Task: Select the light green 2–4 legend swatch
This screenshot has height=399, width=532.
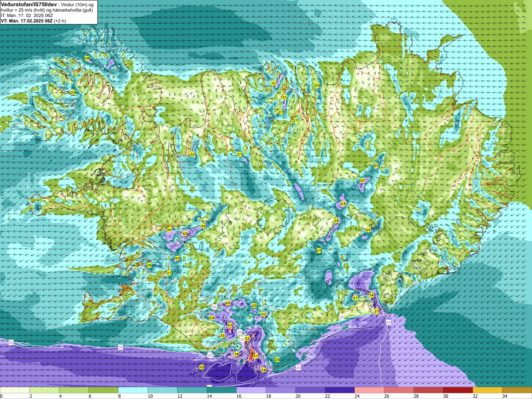Action: pyautogui.click(x=44, y=390)
